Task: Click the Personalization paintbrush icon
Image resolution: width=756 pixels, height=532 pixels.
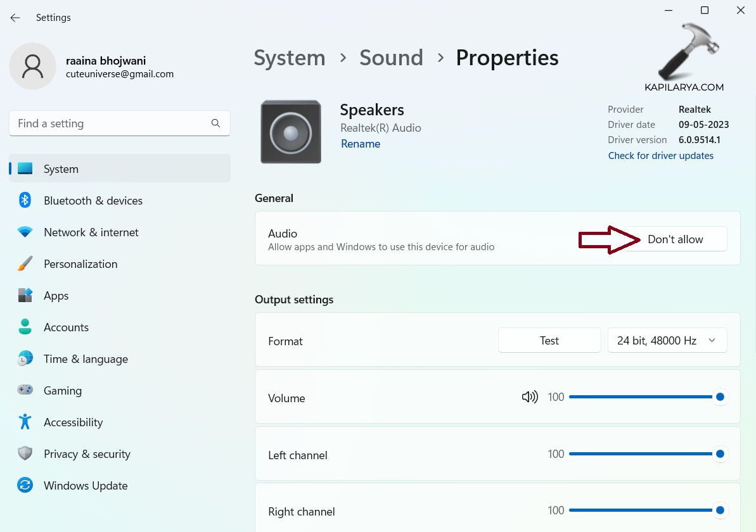Action: pyautogui.click(x=25, y=264)
